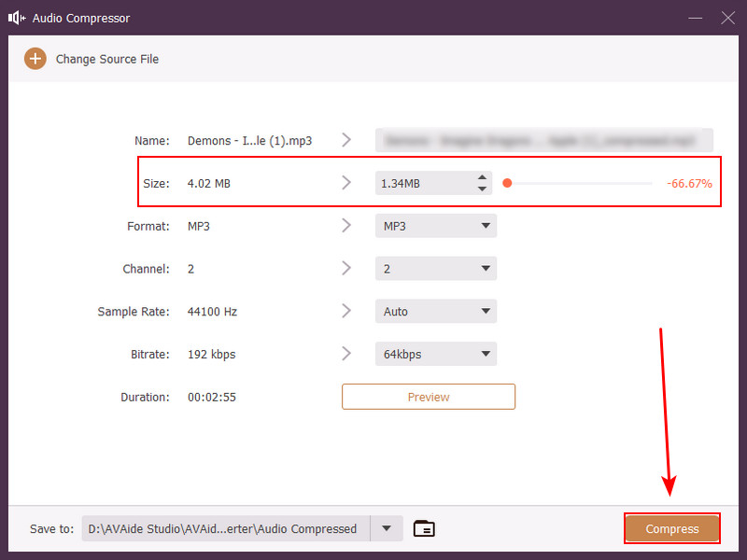The image size is (747, 560).
Task: Click the orange plus add-file icon
Action: point(35,59)
